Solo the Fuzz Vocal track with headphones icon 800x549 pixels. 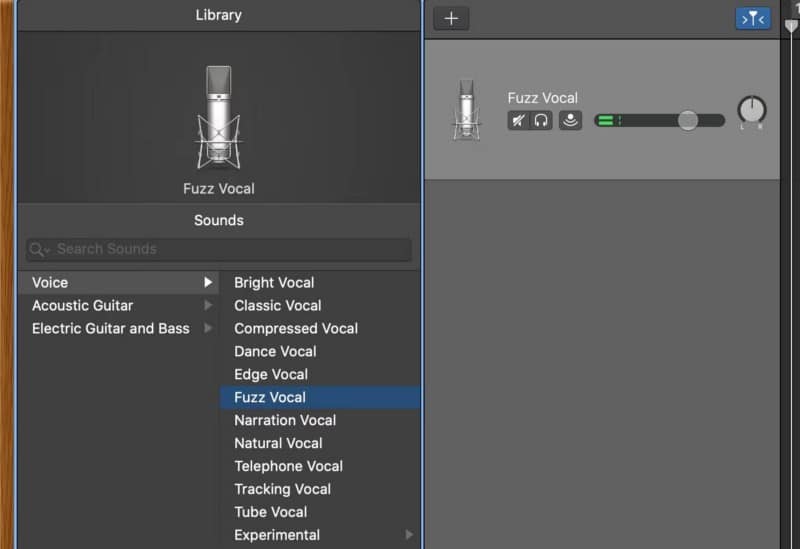coord(541,120)
